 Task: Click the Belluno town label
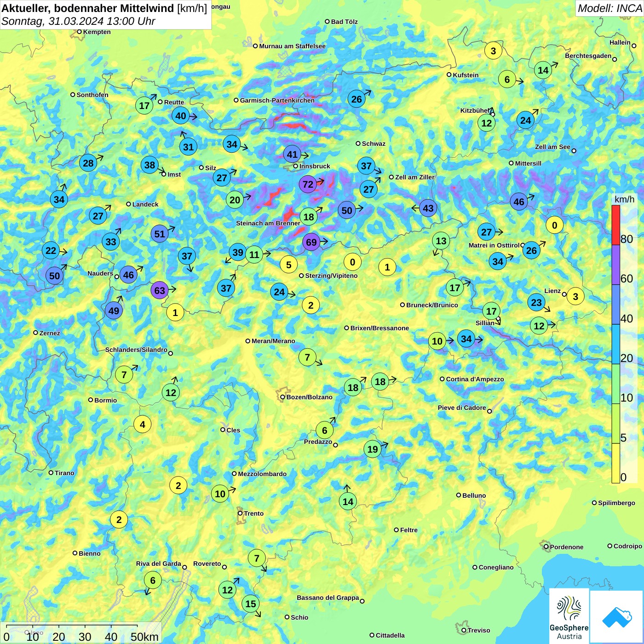[x=474, y=495]
